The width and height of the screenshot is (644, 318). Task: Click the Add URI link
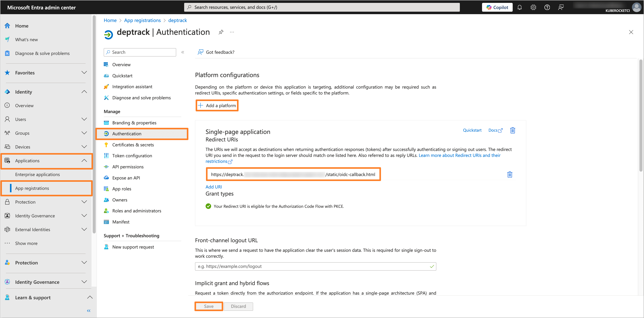tap(213, 187)
